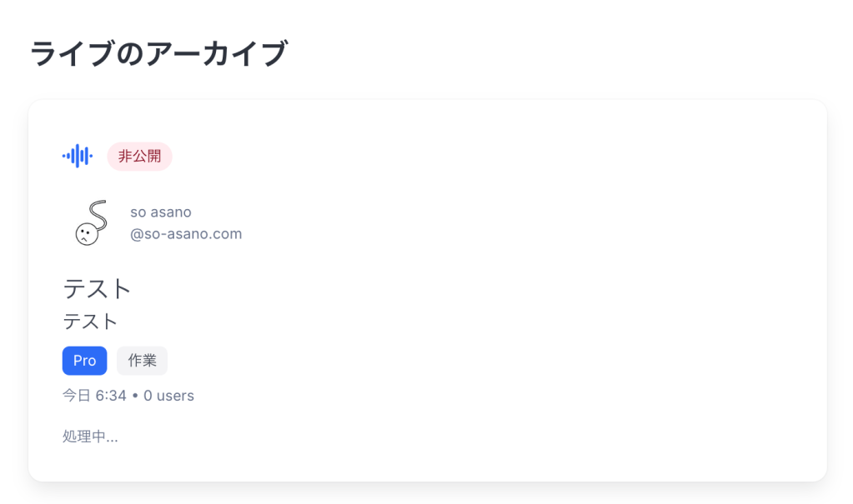Click the dot separator before 0 users
This screenshot has height=504, width=853.
pos(134,396)
